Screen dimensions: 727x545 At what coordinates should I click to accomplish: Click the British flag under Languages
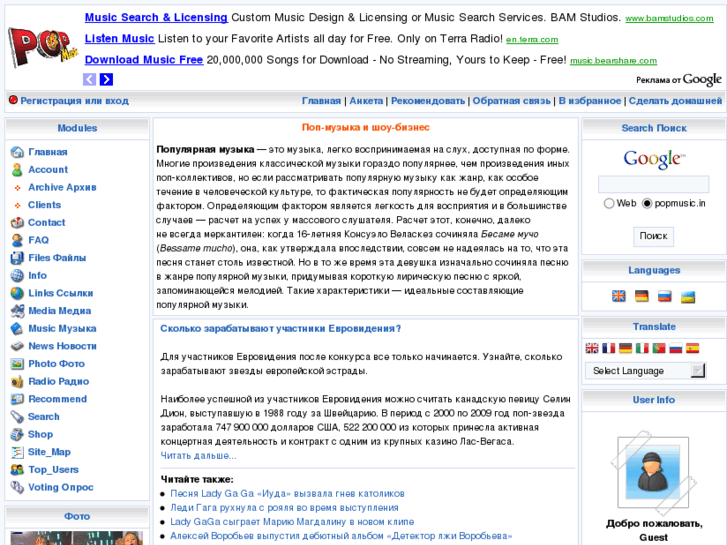(x=619, y=296)
